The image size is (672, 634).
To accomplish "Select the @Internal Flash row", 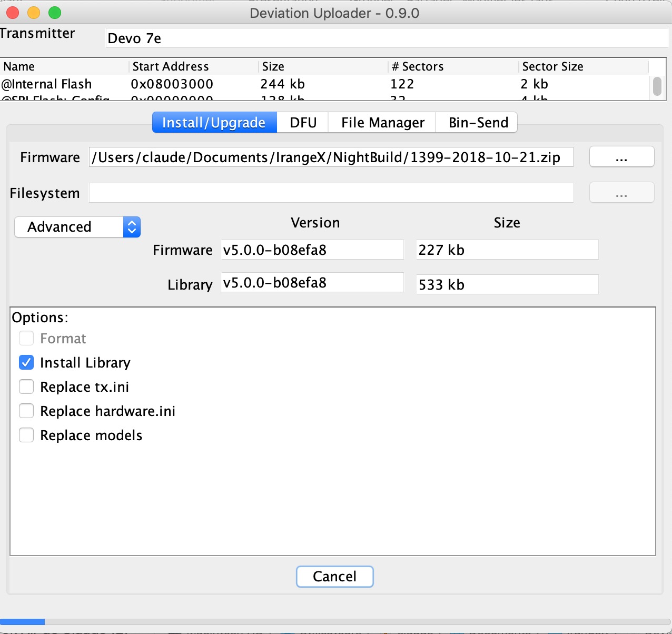I will pos(325,84).
